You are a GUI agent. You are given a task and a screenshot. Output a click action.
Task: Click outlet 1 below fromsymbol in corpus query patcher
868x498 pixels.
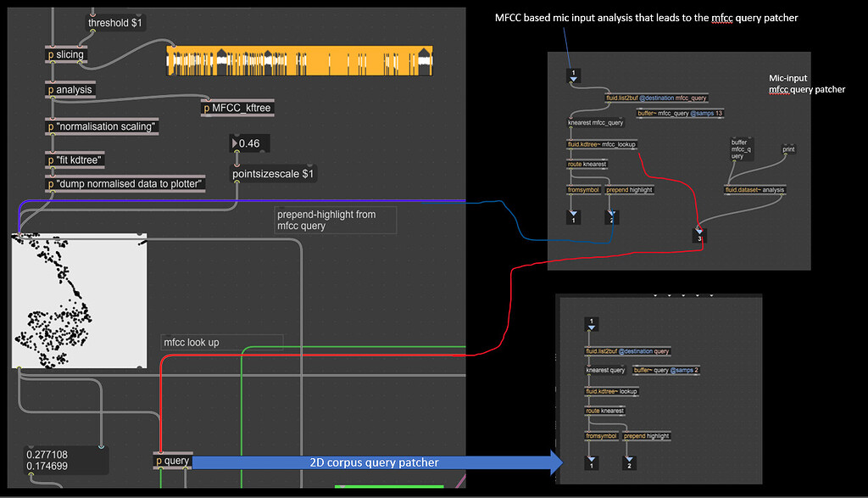coord(593,463)
